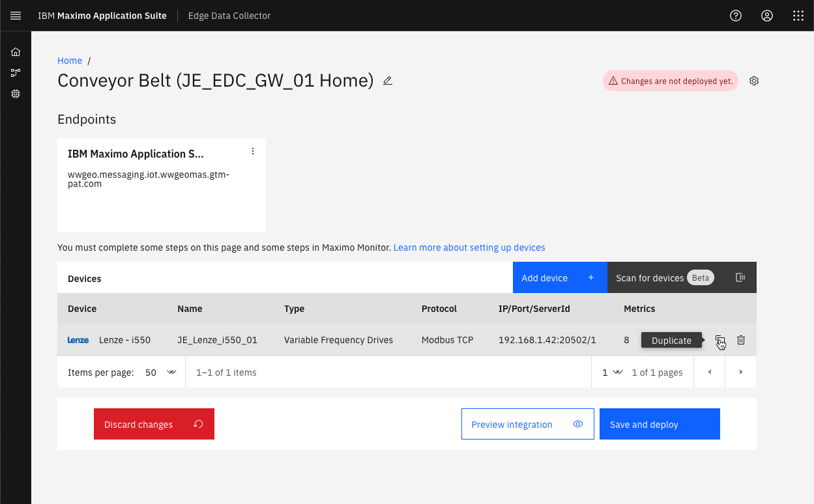Open Learn more about setting up devices

click(469, 247)
